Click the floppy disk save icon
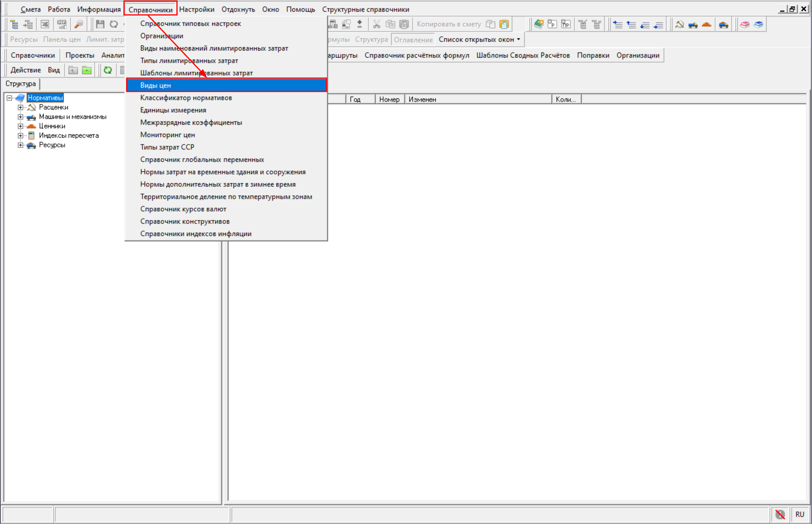Image resolution: width=812 pixels, height=524 pixels. coord(100,24)
